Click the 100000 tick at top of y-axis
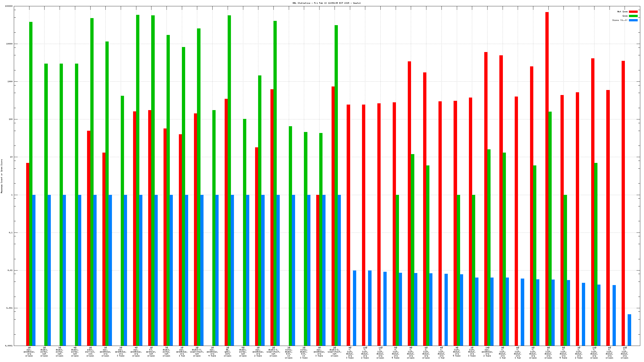Image resolution: width=644 pixels, height=362 pixels. (x=9, y=6)
